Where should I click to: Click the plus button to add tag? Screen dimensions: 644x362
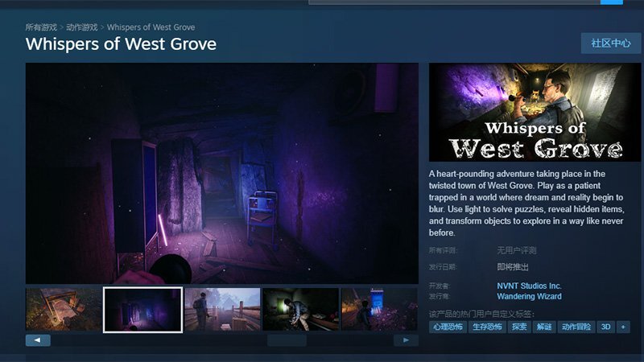623,327
